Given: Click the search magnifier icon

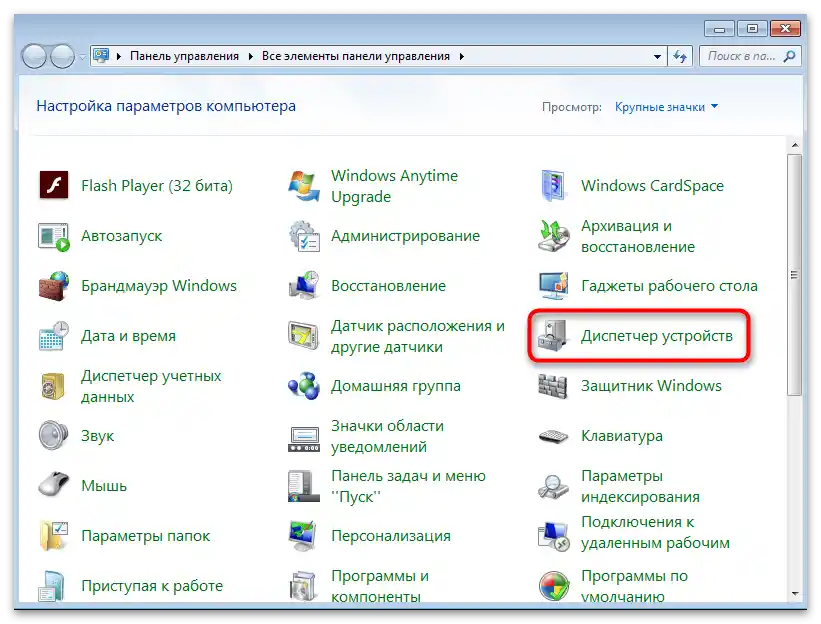Looking at the screenshot, I should (x=789, y=56).
